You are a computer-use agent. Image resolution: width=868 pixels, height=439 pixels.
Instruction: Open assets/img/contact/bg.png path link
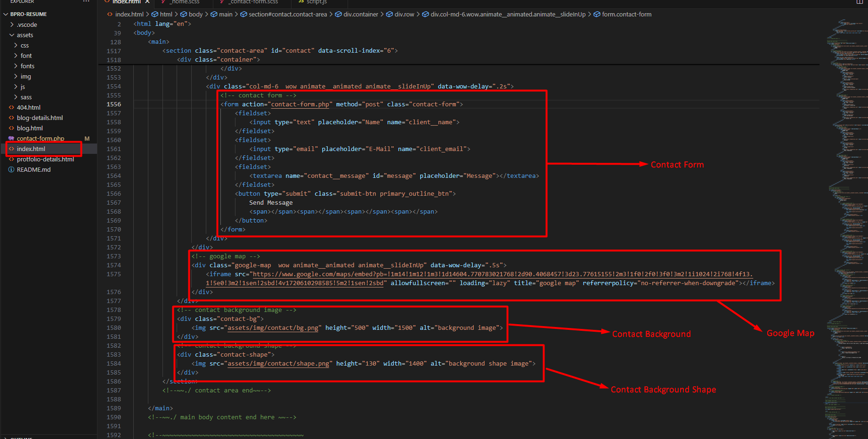[x=274, y=328]
